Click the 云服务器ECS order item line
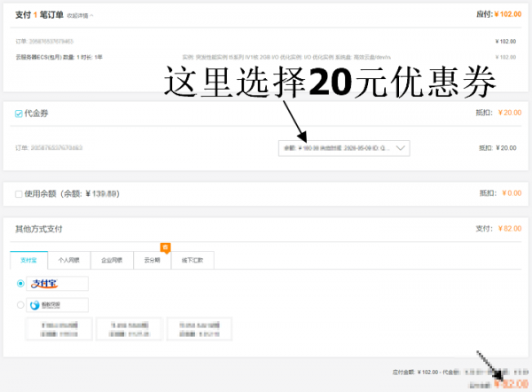Image resolution: width=532 pixels, height=392 pixels. coord(59,57)
